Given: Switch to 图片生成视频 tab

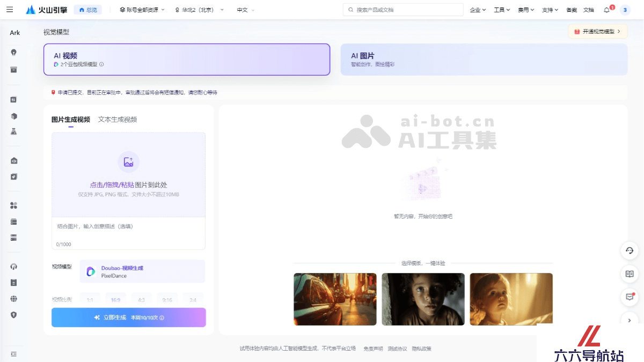Looking at the screenshot, I should (71, 120).
